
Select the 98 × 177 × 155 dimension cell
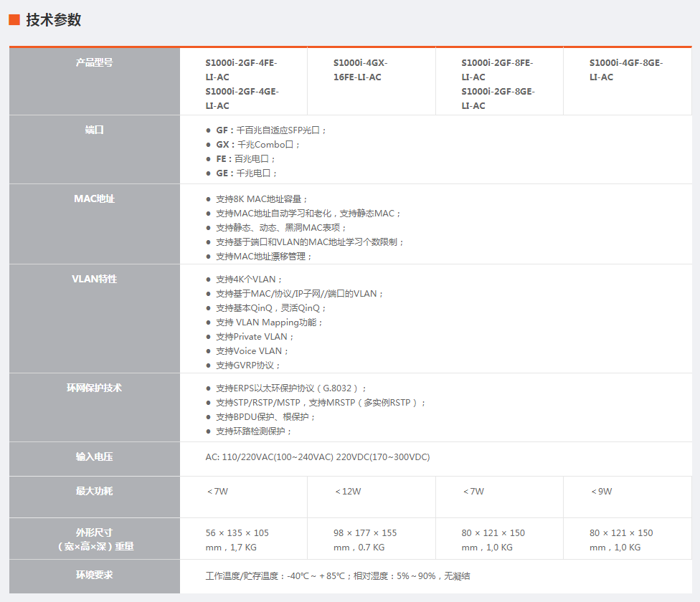point(365,540)
